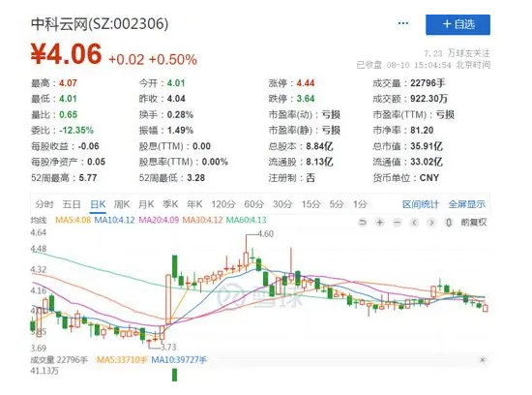Shift chart left with the arrow
This screenshot has width=532, height=395.
(414, 223)
